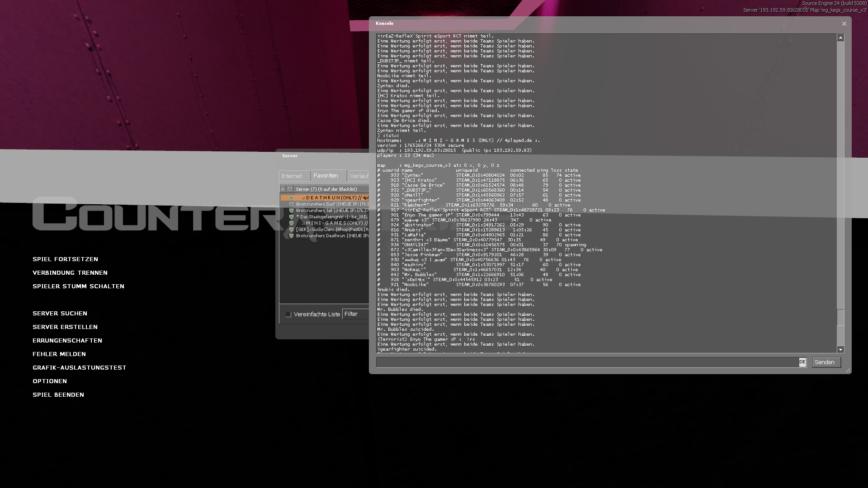Click the Senden button in console
The image size is (868, 488).
click(x=826, y=362)
